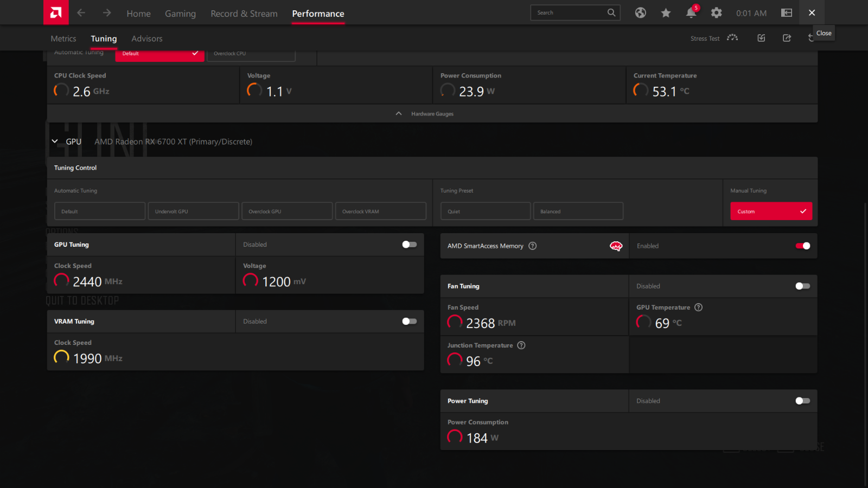Image resolution: width=868 pixels, height=488 pixels.
Task: Go back with the left arrow
Action: [81, 12]
